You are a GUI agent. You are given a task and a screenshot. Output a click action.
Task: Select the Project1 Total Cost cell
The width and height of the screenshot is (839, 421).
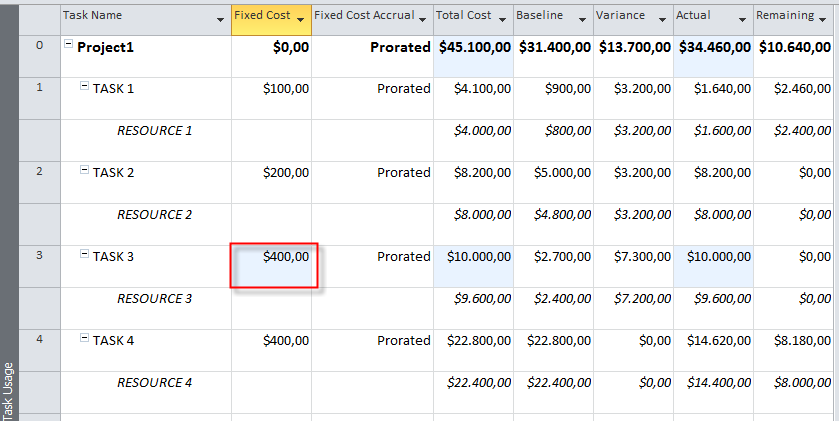coord(474,47)
